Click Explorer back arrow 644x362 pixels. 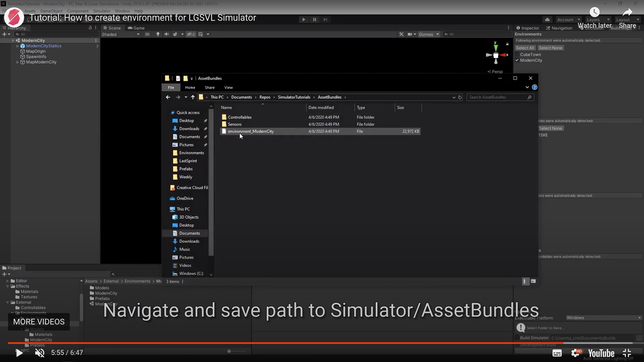(x=168, y=97)
